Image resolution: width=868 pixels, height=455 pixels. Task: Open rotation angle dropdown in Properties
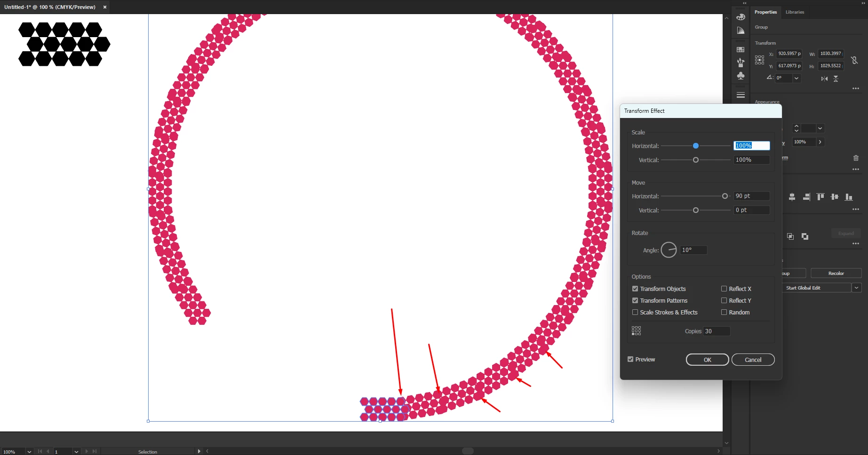(796, 78)
